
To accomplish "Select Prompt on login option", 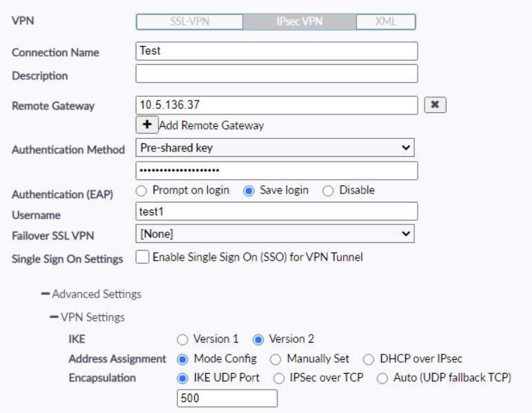I will (141, 191).
